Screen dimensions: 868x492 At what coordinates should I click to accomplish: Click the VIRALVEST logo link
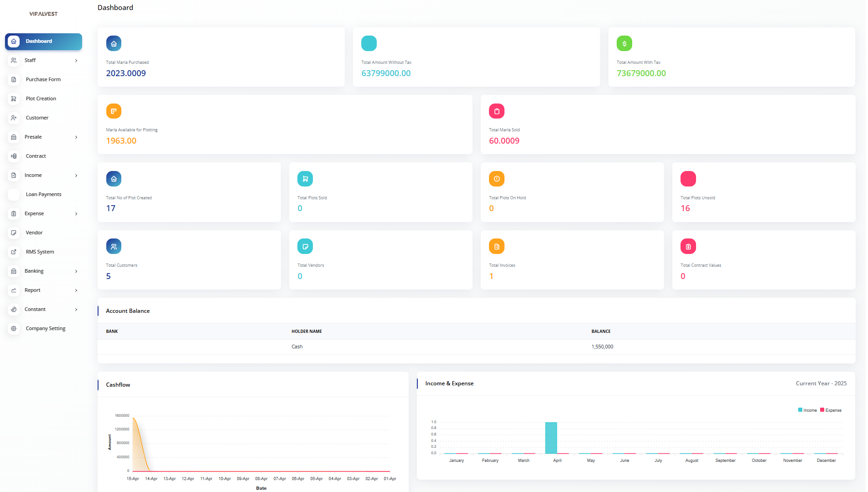click(43, 14)
